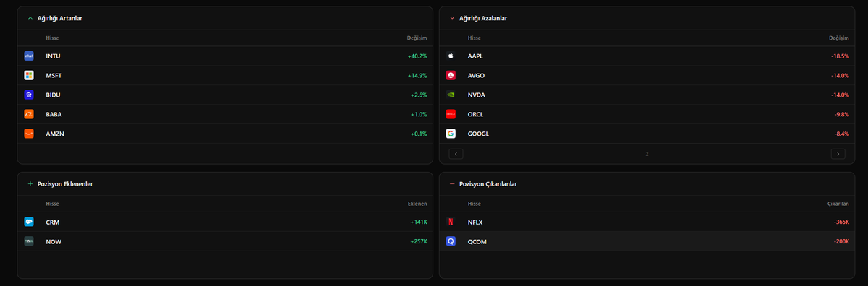Click the BIDU logo icon
This screenshot has width=868, height=286.
[29, 95]
